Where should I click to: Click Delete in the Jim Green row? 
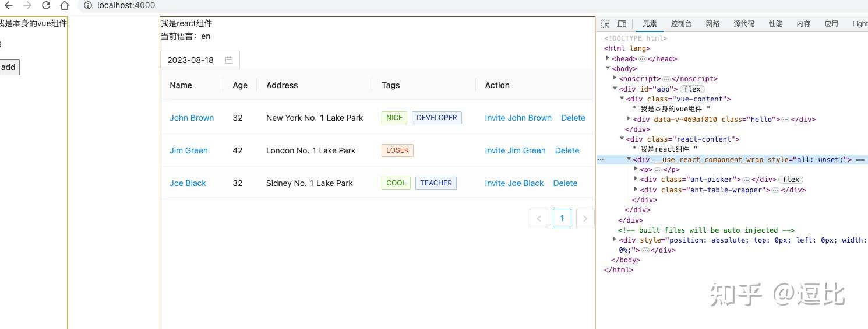[x=567, y=150]
